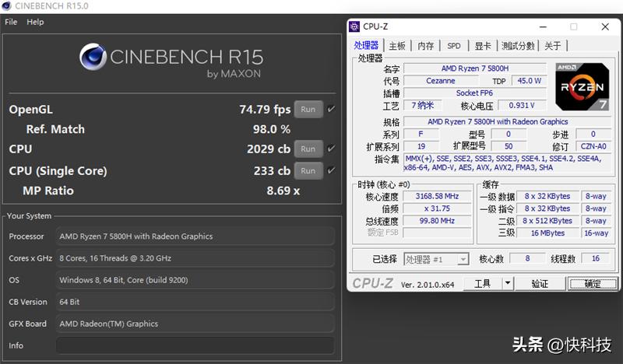Click the x 31.75 multiplier value
Image resolution: width=623 pixels, height=364 pixels.
click(437, 208)
